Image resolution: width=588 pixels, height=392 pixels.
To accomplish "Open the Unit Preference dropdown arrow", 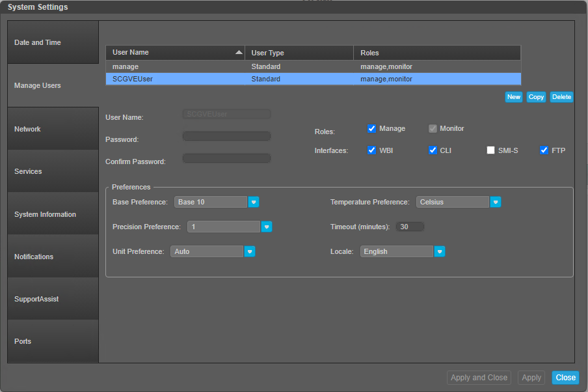I will coord(250,251).
